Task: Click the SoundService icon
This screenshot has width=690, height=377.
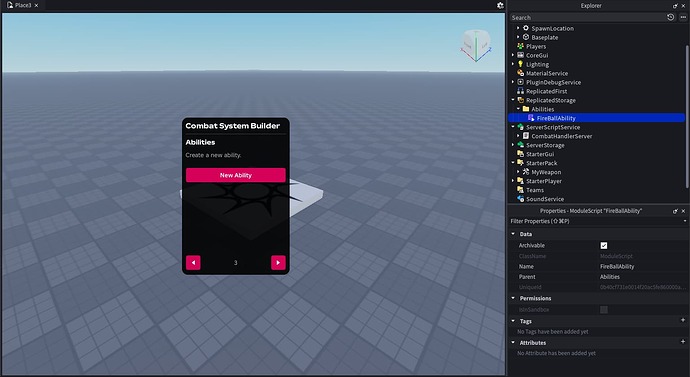Action: coord(521,199)
